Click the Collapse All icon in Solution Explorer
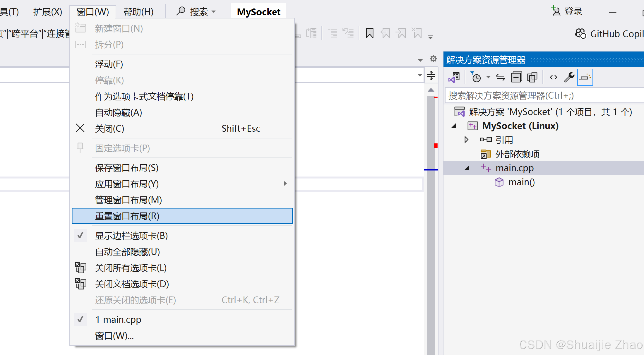 tap(516, 77)
